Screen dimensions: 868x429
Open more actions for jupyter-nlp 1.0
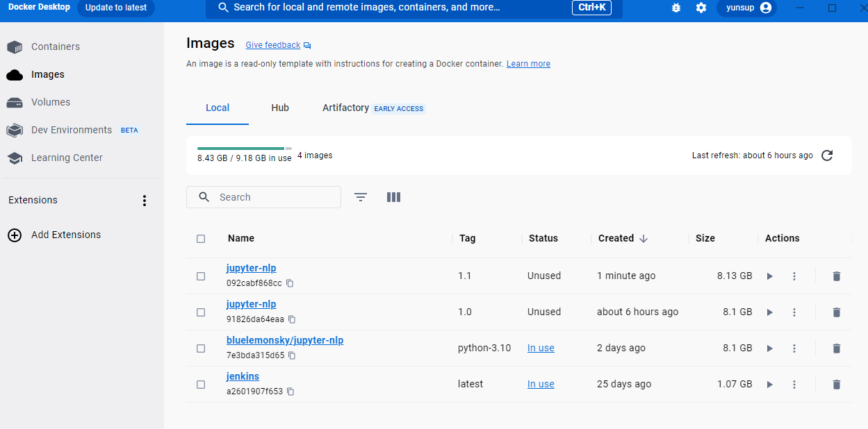click(794, 312)
